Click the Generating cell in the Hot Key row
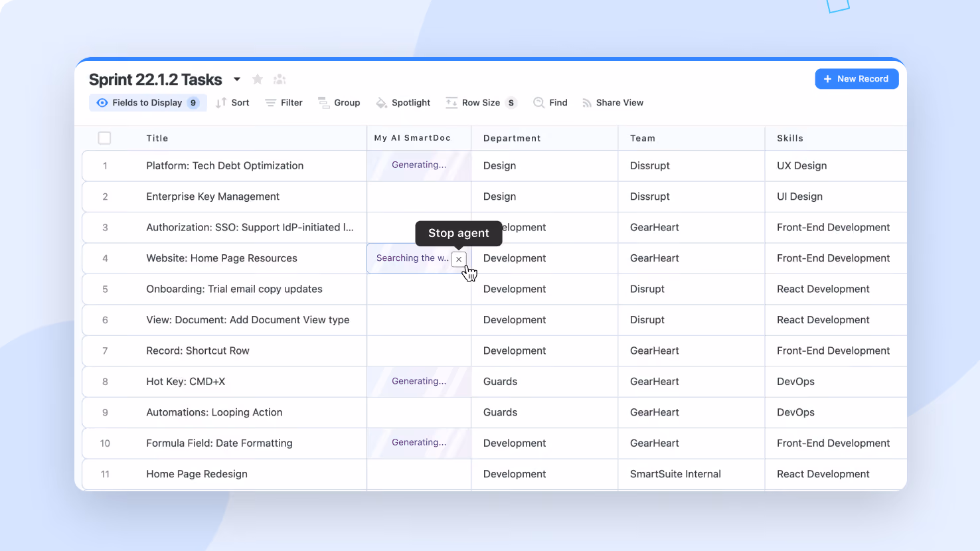This screenshot has height=551, width=980. pos(419,382)
